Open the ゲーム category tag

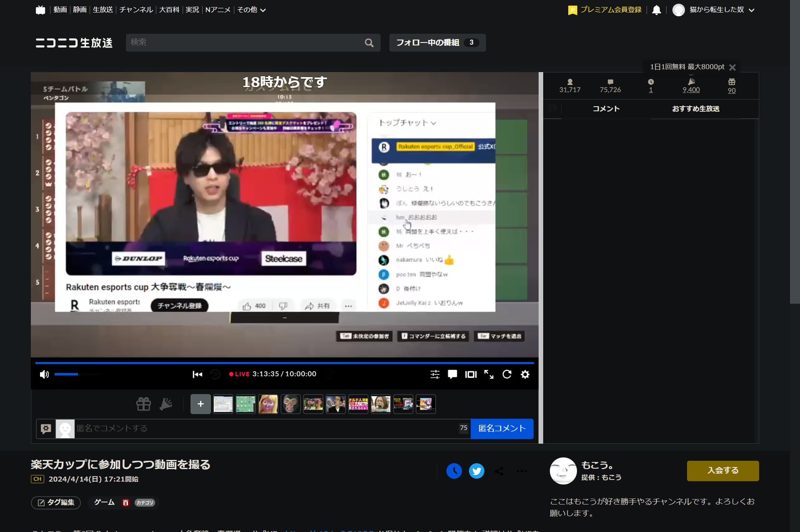pyautogui.click(x=104, y=502)
